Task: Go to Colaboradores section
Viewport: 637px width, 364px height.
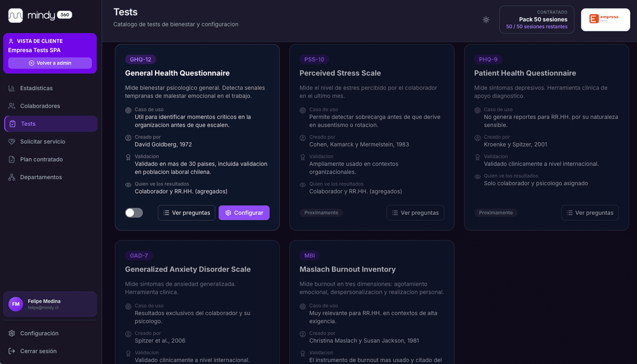Action: coord(40,106)
